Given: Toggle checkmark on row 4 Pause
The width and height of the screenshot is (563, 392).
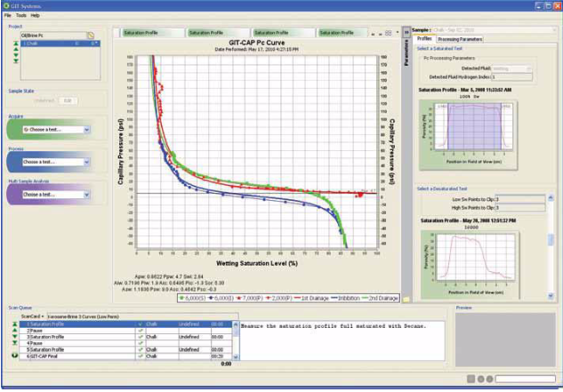Looking at the screenshot, I should (141, 343).
